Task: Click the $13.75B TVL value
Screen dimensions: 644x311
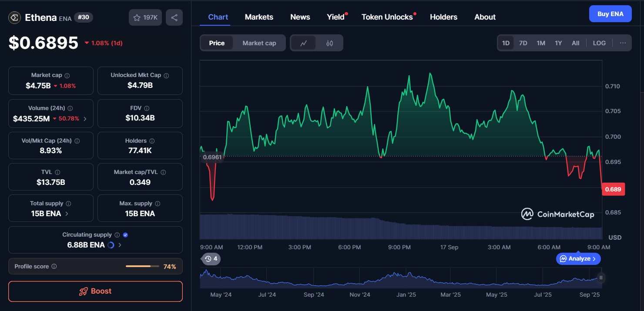Action: pos(51,182)
